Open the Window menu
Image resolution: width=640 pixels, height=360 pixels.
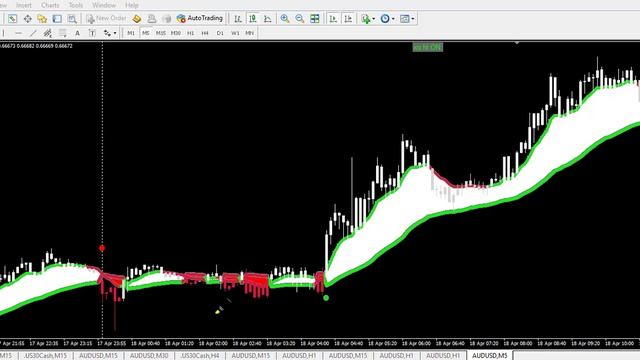click(x=104, y=5)
